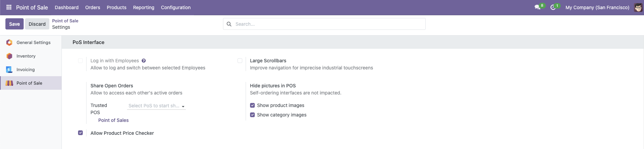Click the Invoicing sidebar icon

9,69
